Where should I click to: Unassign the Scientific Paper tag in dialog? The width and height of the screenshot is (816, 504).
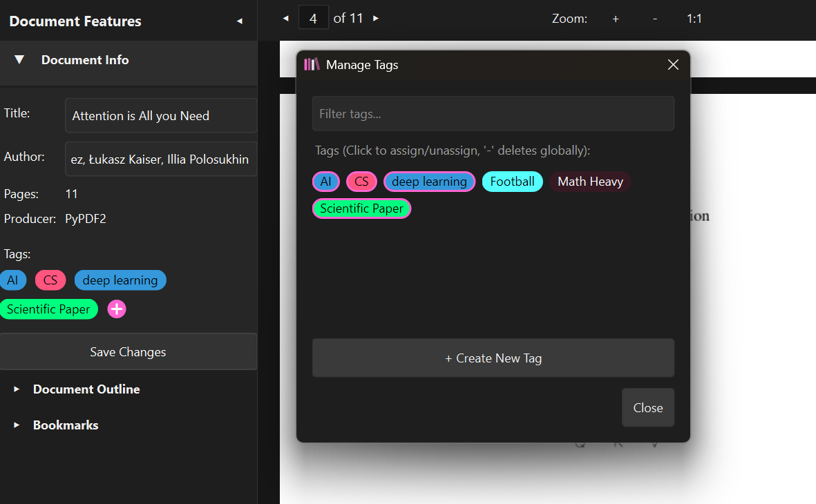[x=361, y=209]
